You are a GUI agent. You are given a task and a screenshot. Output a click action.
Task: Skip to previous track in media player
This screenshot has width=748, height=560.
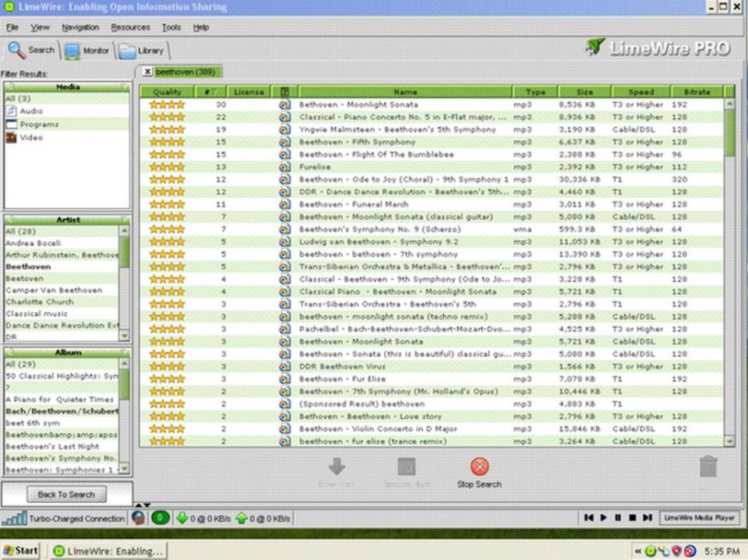coord(589,517)
